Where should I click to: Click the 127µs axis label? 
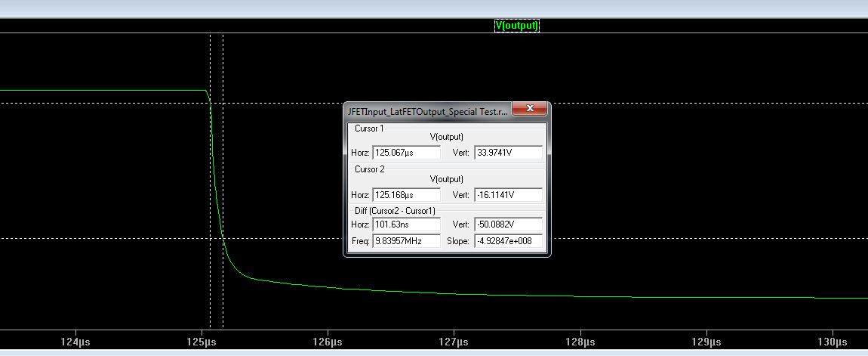coord(454,342)
